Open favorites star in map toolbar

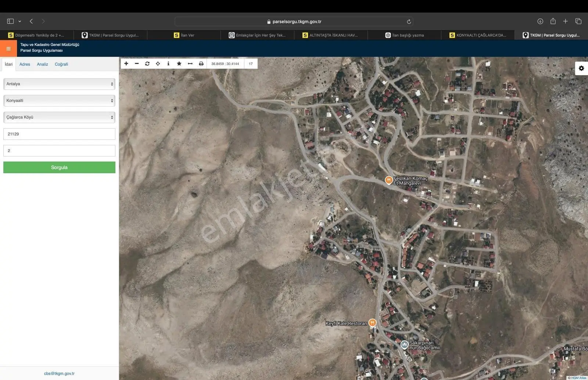coord(179,64)
